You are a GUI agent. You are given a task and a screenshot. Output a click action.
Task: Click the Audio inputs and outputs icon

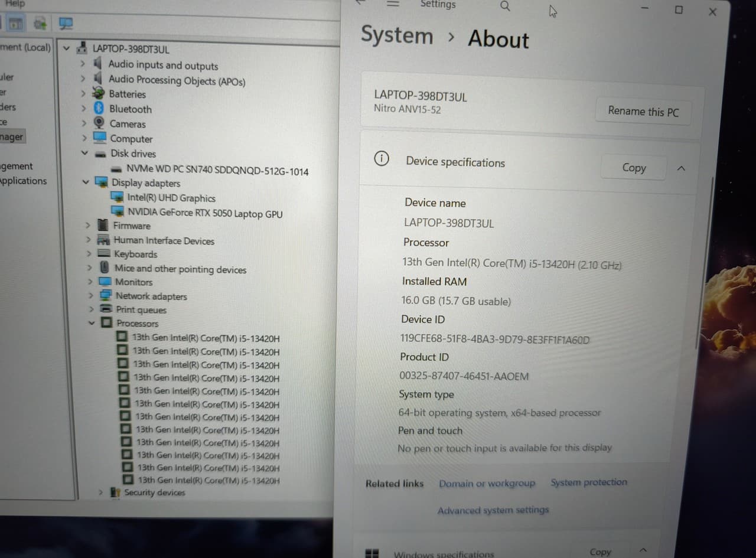click(98, 63)
